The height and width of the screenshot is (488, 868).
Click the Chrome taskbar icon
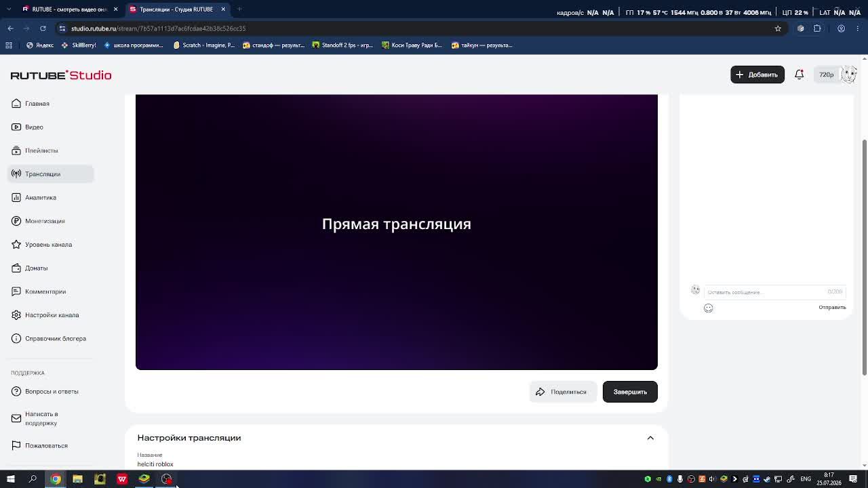(56, 479)
